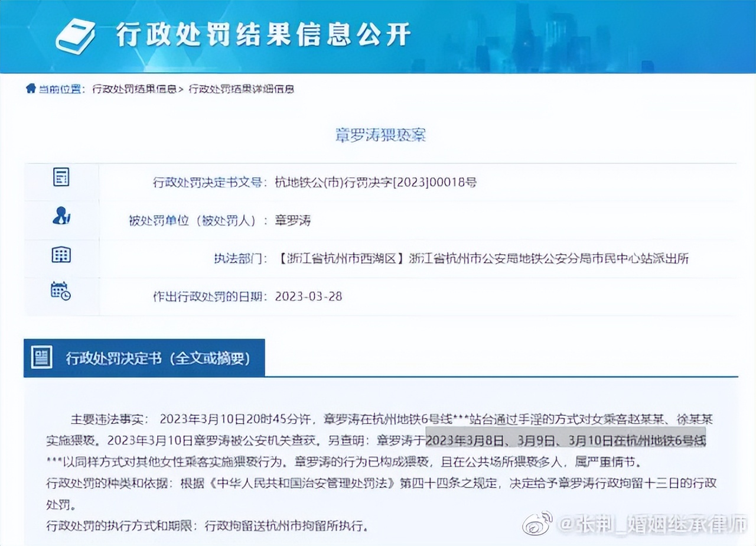Click the building icon next to 执法部门
This screenshot has height=546, width=756.
pos(61,253)
